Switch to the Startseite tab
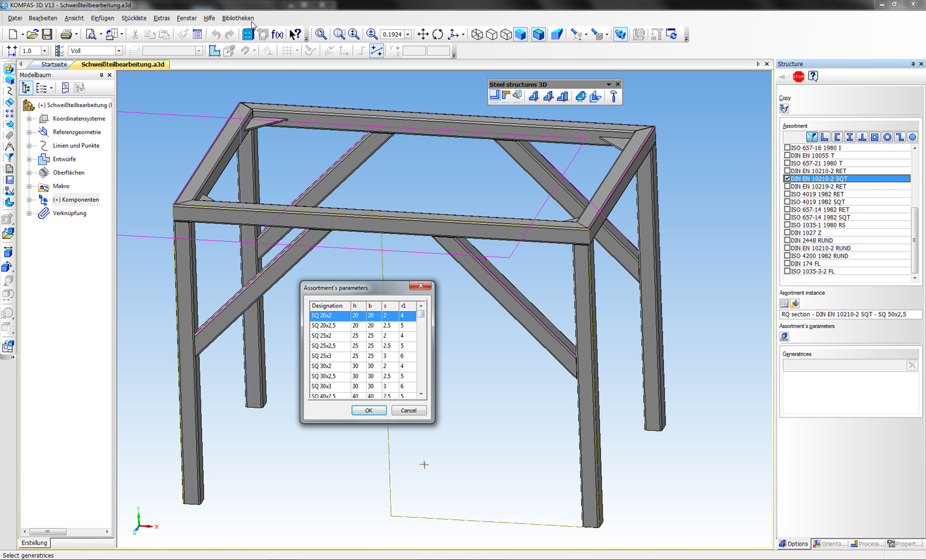 54,65
